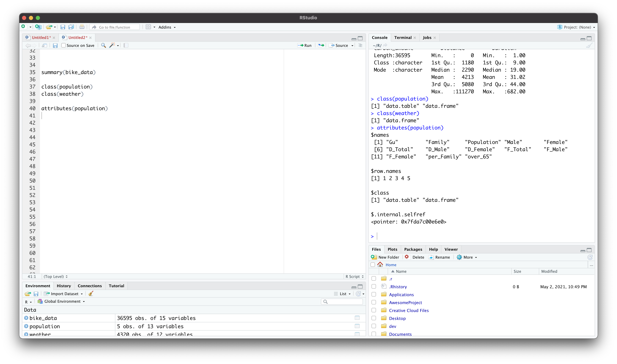Open the Addins dropdown menu
Image resolution: width=617 pixels, height=364 pixels.
click(x=167, y=27)
